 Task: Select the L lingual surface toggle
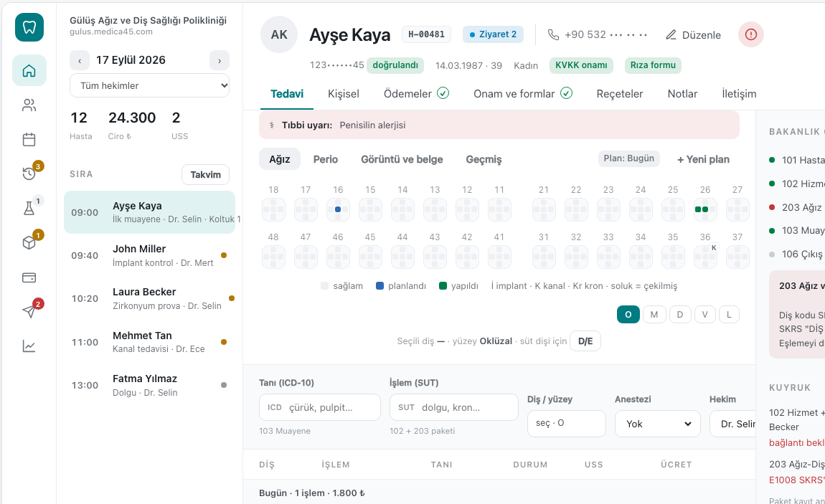730,314
